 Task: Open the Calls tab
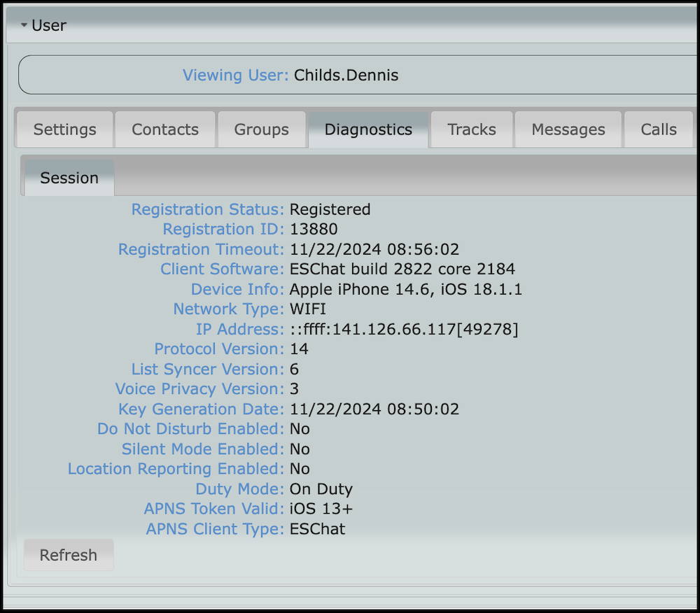tap(658, 129)
